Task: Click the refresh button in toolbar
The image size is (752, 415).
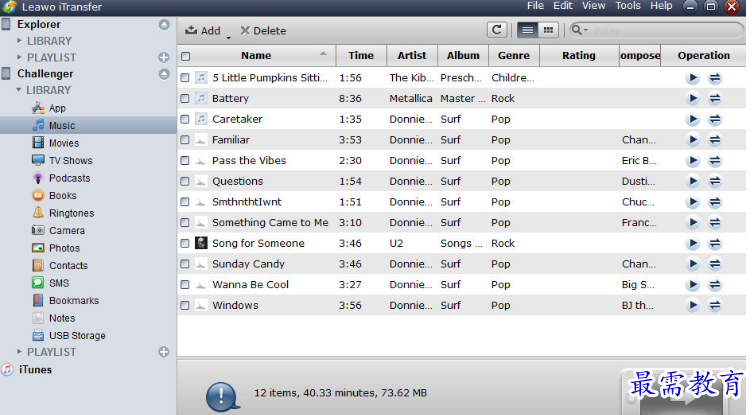Action: pyautogui.click(x=497, y=30)
